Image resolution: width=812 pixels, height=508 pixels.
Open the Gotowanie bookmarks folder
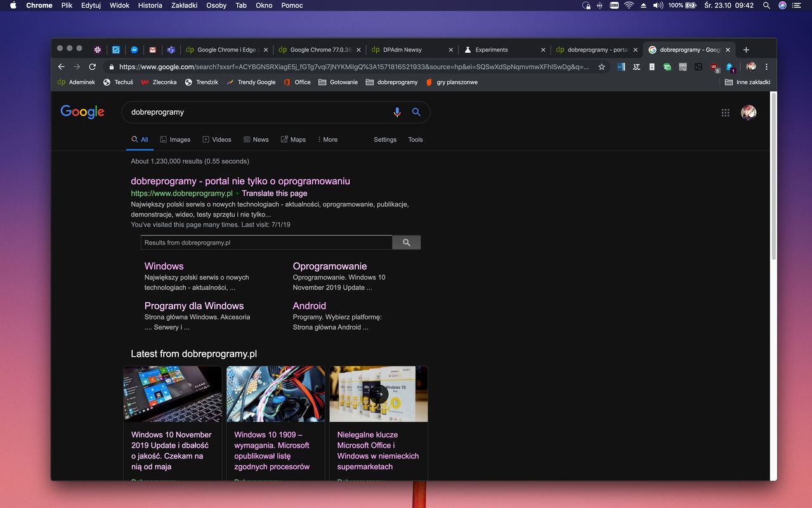coord(338,82)
